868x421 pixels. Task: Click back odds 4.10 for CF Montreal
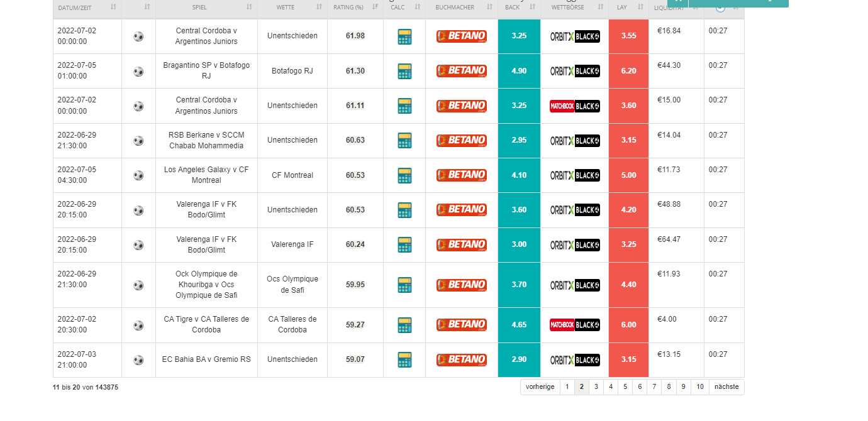519,175
